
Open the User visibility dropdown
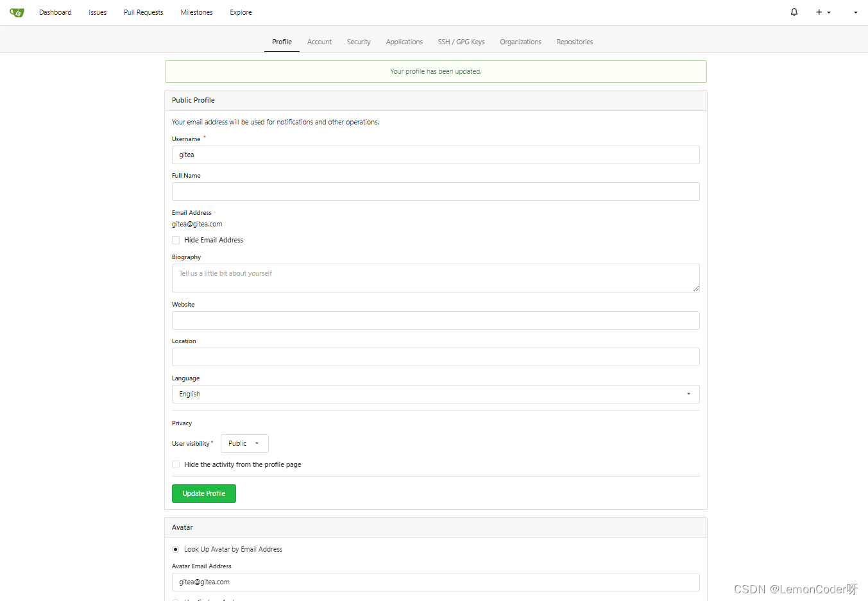click(x=244, y=443)
